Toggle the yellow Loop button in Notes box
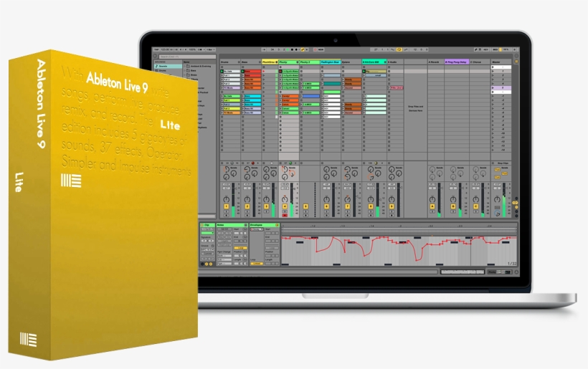588x369 pixels. 240,248
